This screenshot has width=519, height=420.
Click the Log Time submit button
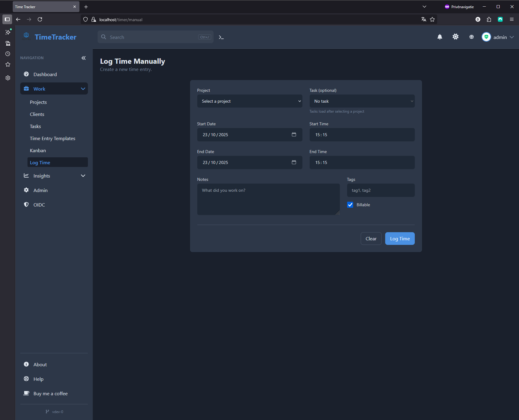click(399, 239)
